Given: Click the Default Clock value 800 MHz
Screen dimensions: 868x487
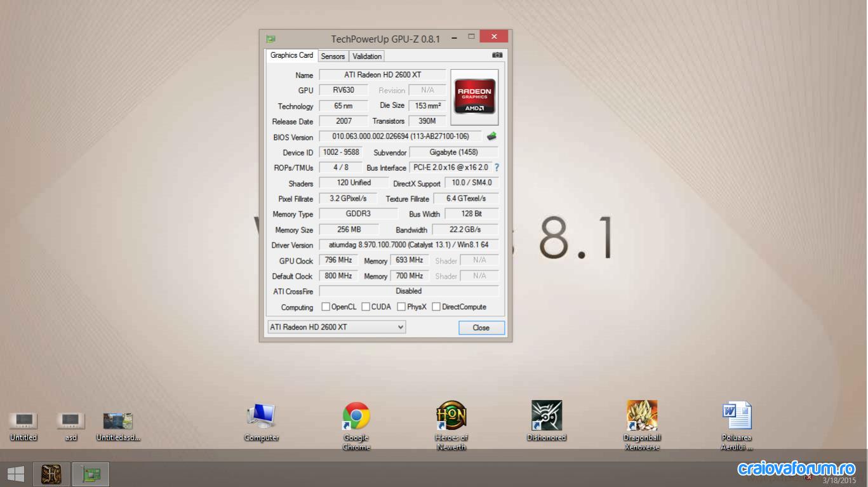Looking at the screenshot, I should 338,276.
